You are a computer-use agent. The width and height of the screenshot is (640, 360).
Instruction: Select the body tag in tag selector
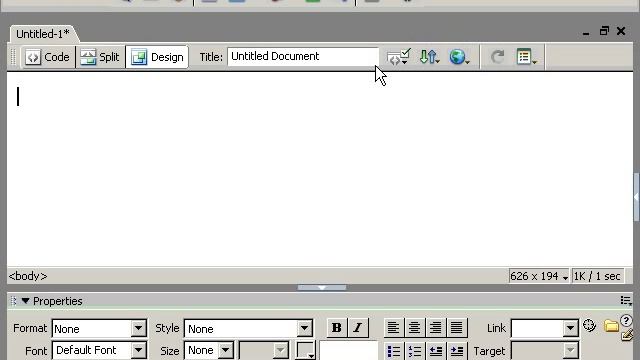[x=28, y=276]
